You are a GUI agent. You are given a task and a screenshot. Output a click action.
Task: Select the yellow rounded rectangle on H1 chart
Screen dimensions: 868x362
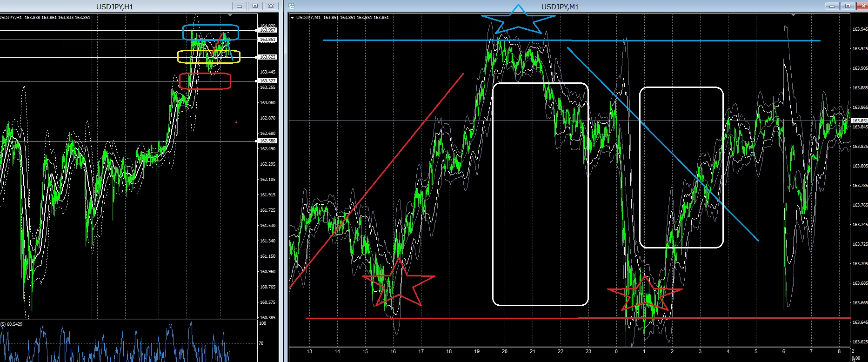tap(209, 56)
